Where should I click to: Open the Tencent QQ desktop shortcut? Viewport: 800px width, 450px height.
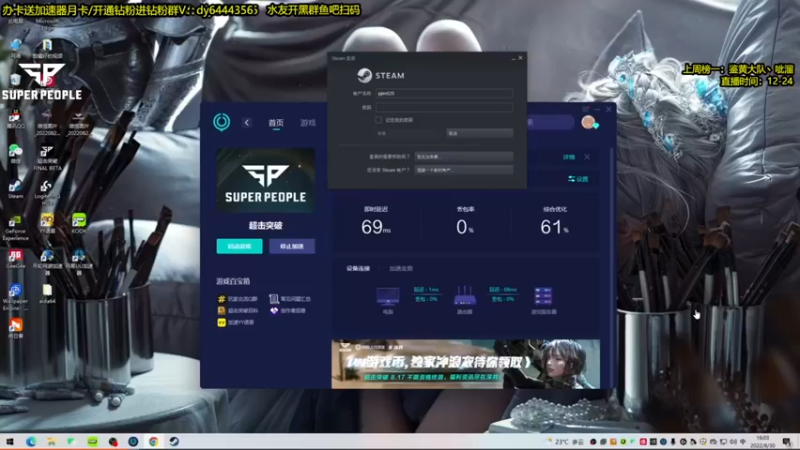(15, 118)
